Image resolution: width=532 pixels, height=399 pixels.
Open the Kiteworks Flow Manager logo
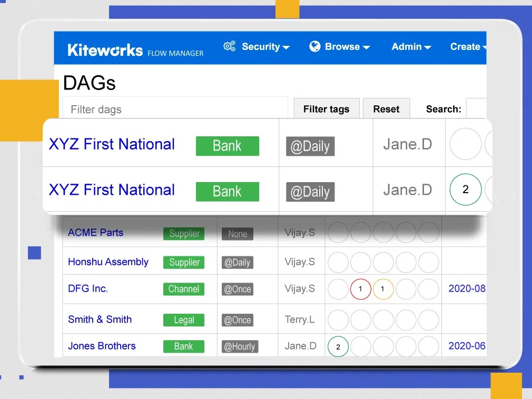pos(135,50)
